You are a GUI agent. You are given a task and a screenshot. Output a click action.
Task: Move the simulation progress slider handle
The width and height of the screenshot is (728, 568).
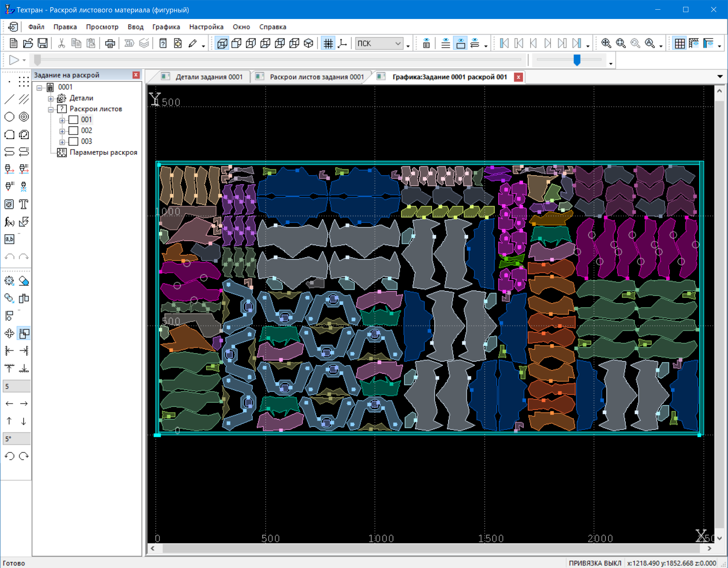click(38, 60)
